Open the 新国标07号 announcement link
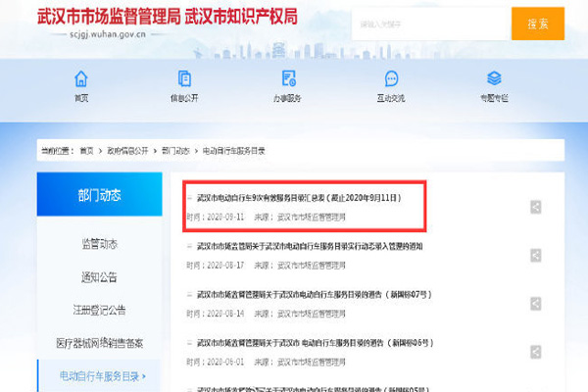The image size is (588, 392). pyautogui.click(x=315, y=294)
